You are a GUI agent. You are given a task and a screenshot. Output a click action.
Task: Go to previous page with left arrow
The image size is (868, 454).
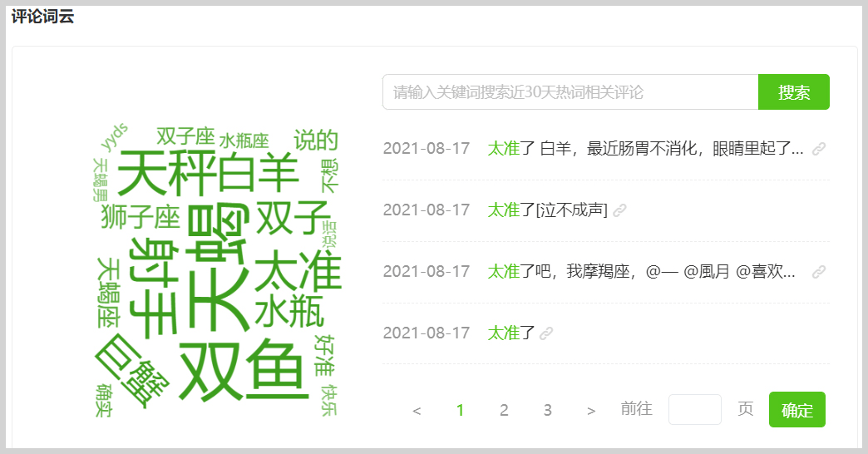[x=417, y=410]
